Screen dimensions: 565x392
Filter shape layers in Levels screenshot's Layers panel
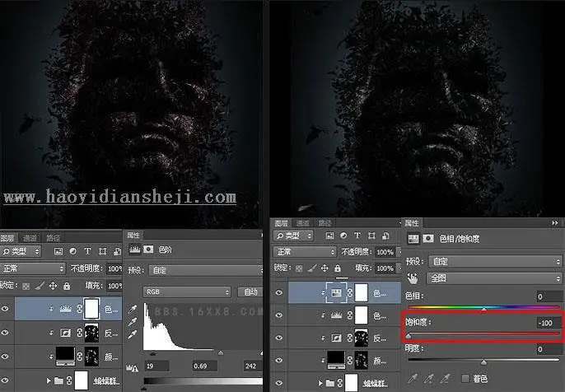[x=103, y=251]
